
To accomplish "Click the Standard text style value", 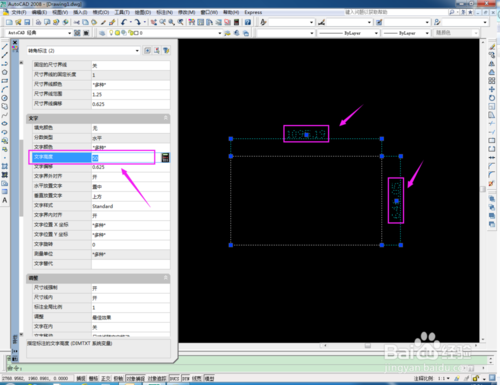I will [x=103, y=206].
